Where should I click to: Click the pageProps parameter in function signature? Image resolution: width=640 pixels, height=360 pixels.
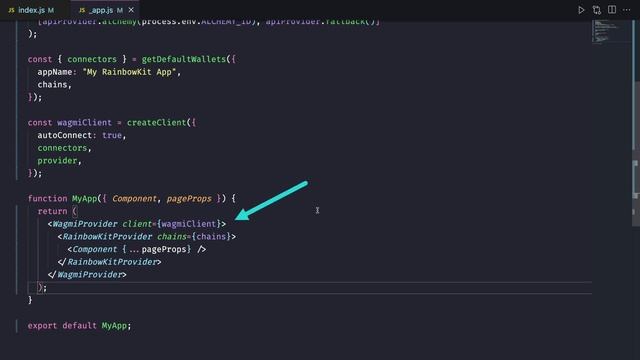pyautogui.click(x=189, y=198)
